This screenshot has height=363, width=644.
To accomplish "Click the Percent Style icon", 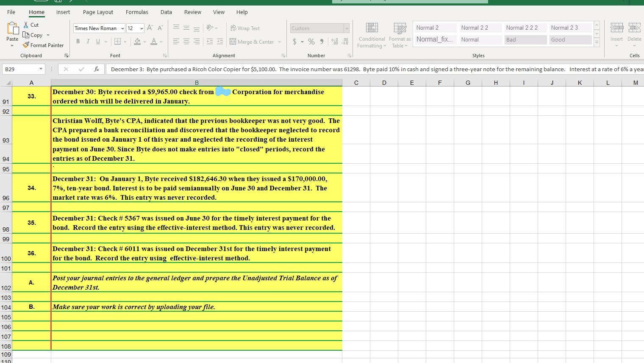I will tap(311, 42).
